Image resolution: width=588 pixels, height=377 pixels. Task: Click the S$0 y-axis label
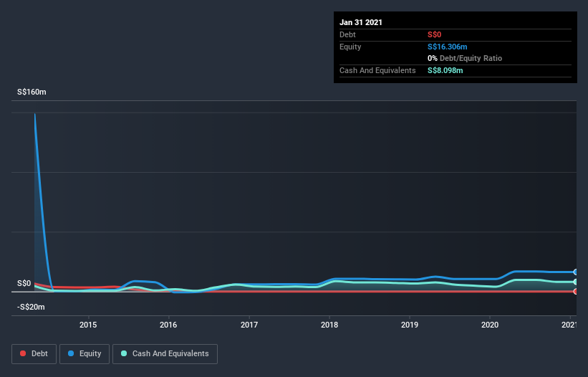[24, 283]
